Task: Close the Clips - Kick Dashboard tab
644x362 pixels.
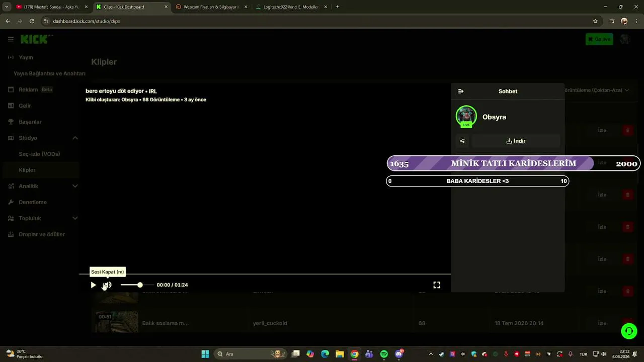Action: click(166, 7)
